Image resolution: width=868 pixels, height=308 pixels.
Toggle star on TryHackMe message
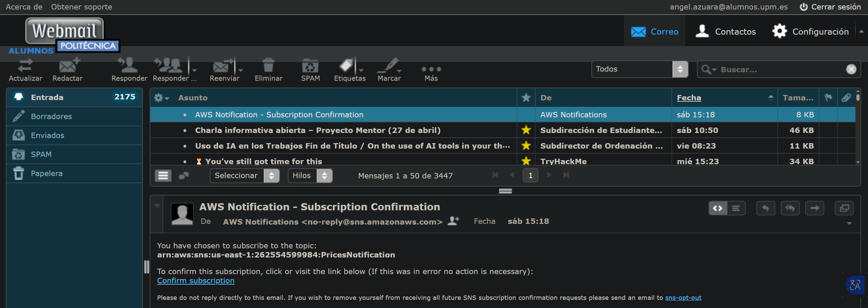(526, 160)
